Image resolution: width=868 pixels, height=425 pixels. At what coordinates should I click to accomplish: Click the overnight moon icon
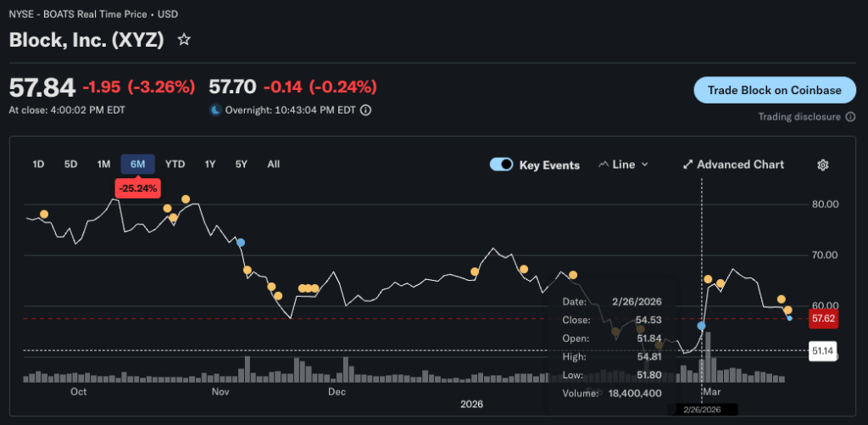(x=215, y=109)
